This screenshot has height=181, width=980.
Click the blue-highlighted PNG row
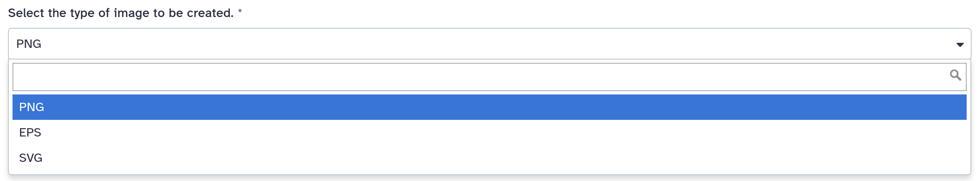489,107
